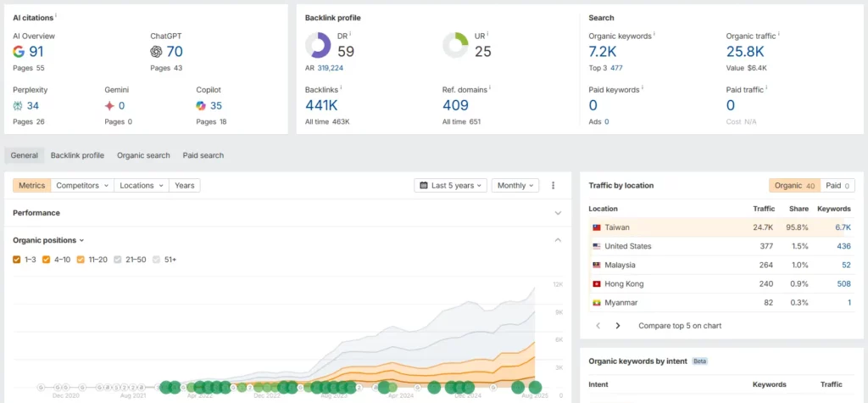Go to previous page of locations
Viewport: 868px width, 403px height.
tap(598, 326)
